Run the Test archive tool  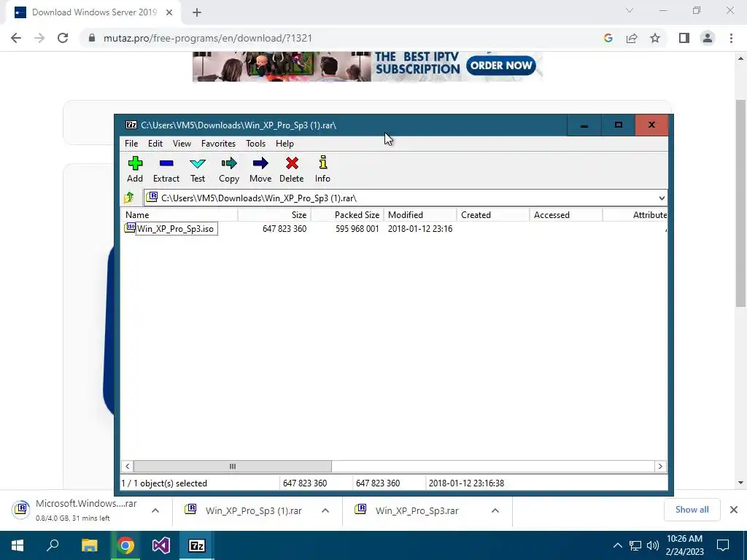click(198, 163)
